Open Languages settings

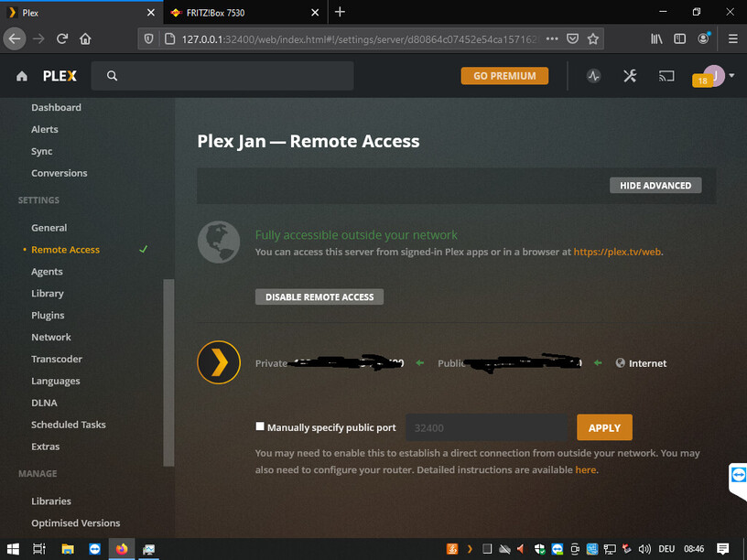[55, 382]
